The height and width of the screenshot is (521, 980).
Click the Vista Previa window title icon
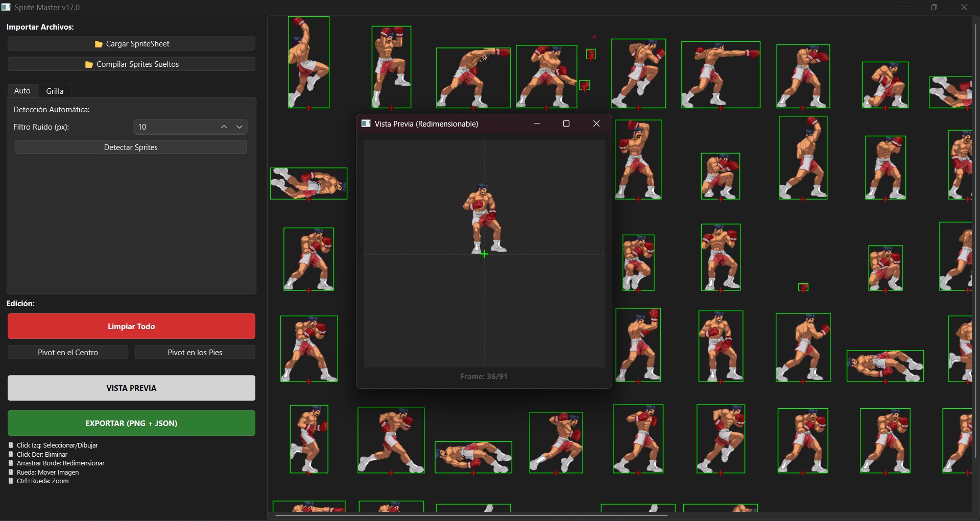click(x=366, y=123)
